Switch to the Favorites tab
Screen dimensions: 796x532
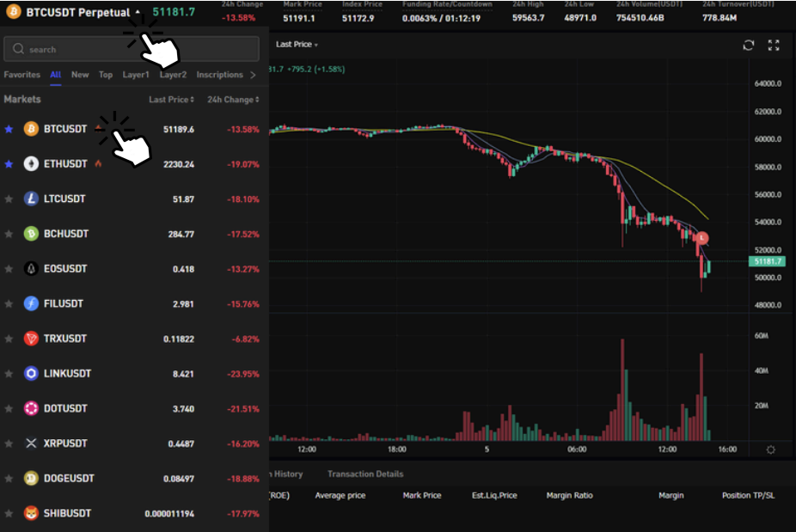pyautogui.click(x=21, y=75)
